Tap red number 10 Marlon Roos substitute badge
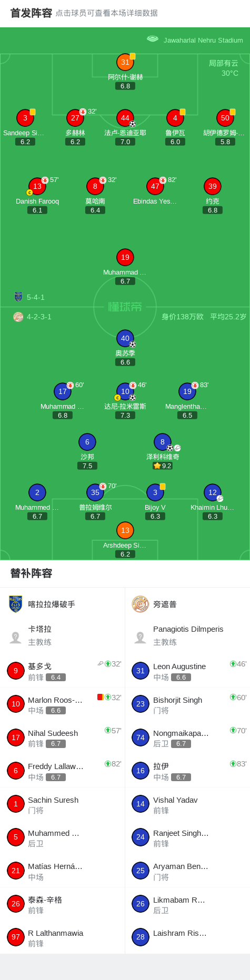 [x=16, y=704]
